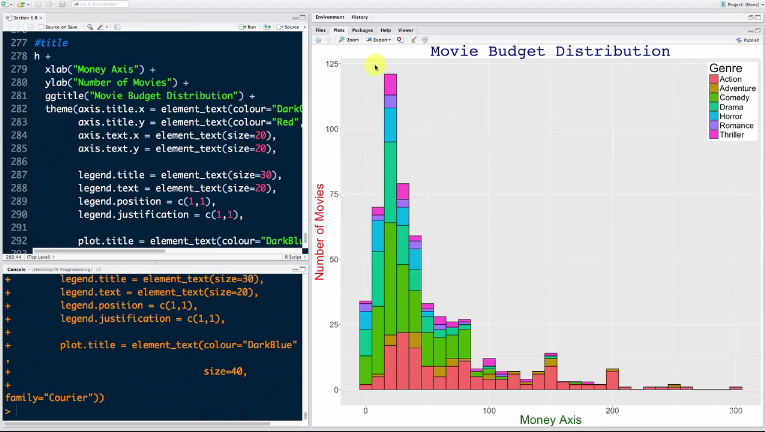Change R Script file type selector

[x=295, y=257]
